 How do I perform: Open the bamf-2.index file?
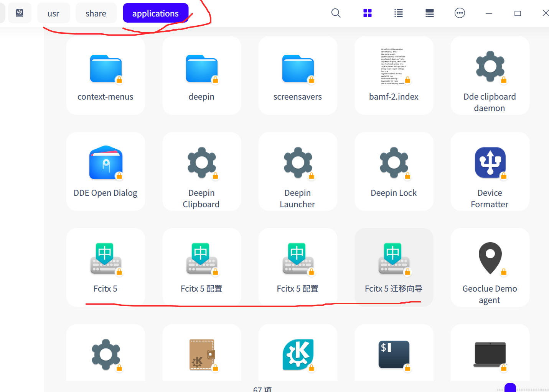coord(394,75)
